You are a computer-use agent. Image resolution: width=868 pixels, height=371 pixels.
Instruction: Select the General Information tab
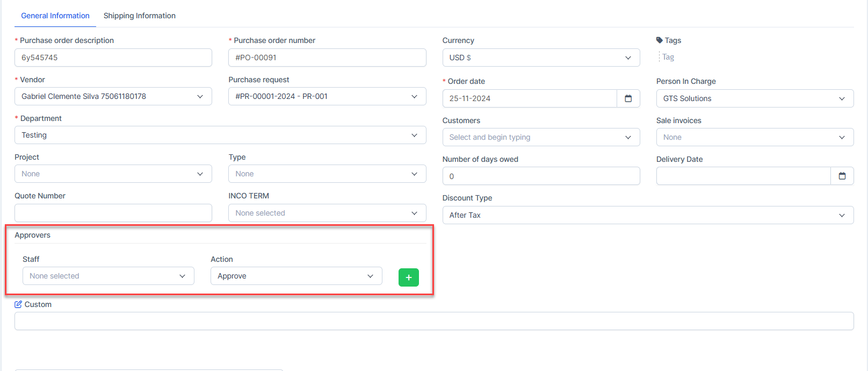(55, 16)
